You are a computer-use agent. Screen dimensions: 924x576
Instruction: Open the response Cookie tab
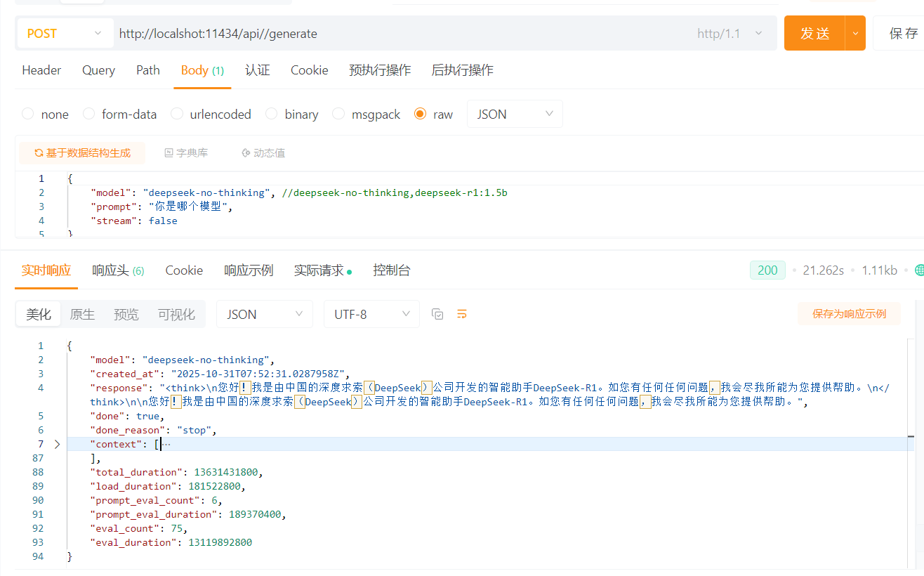pyautogui.click(x=184, y=270)
